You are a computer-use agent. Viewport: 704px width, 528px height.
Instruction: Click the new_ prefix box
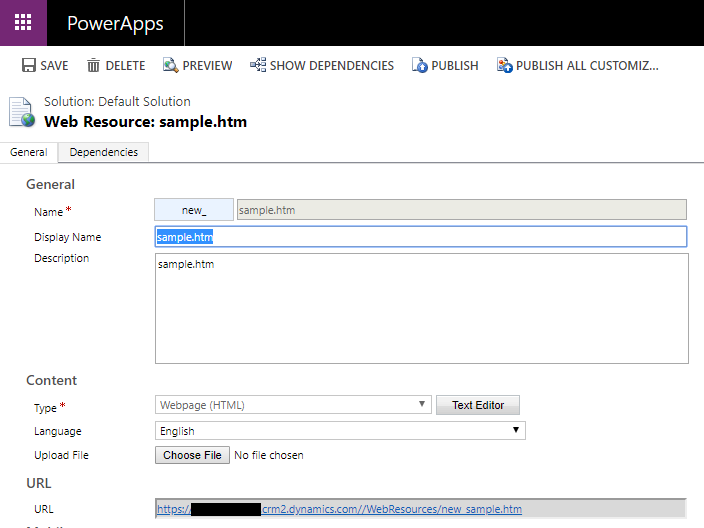(193, 210)
